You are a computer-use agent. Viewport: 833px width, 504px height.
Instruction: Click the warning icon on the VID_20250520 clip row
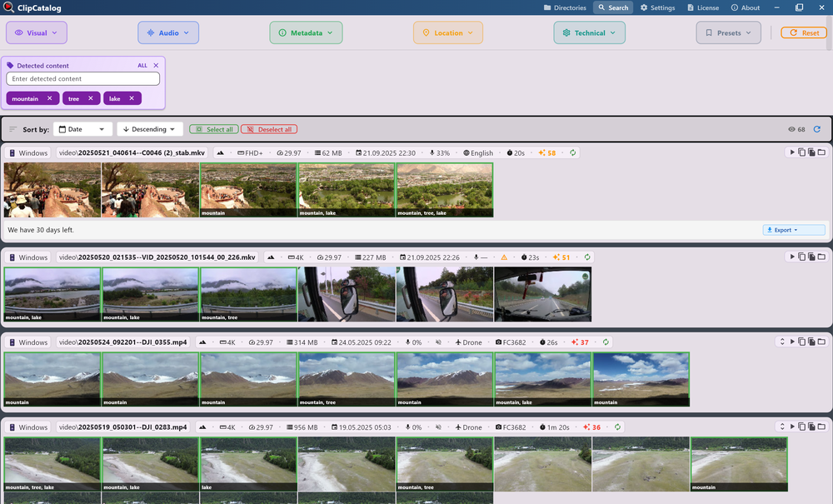pyautogui.click(x=504, y=257)
